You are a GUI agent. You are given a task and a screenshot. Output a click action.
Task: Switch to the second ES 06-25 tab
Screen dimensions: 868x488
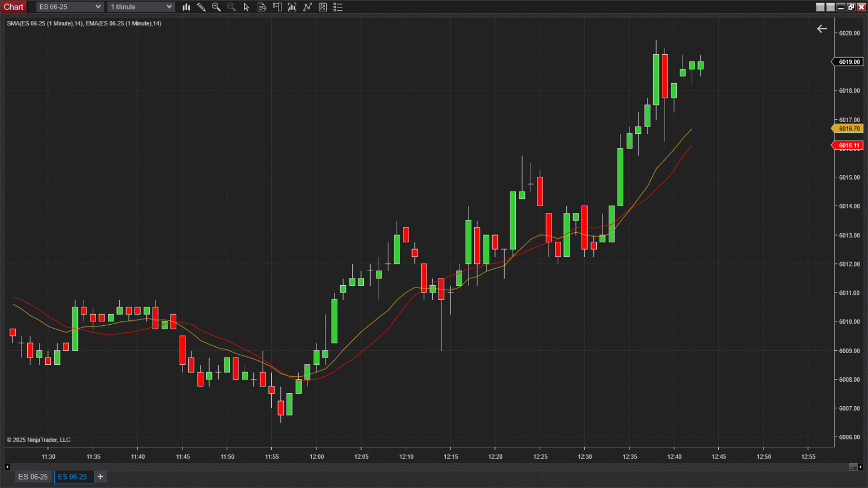[73, 477]
